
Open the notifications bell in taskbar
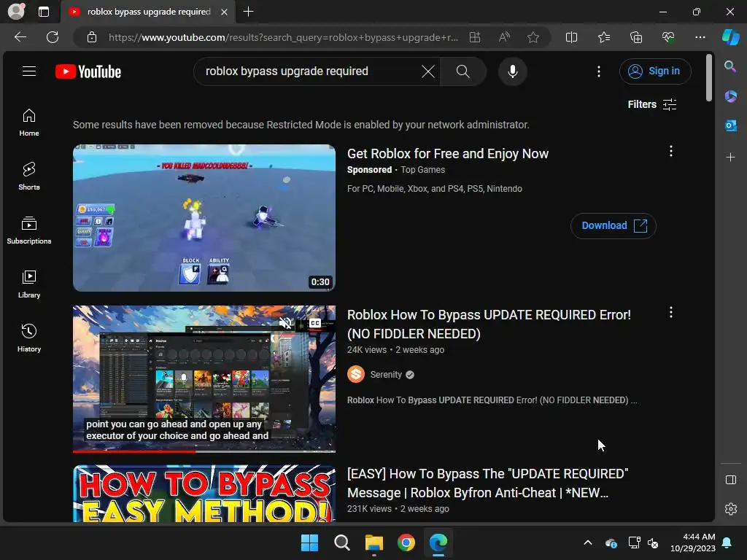coord(727,542)
